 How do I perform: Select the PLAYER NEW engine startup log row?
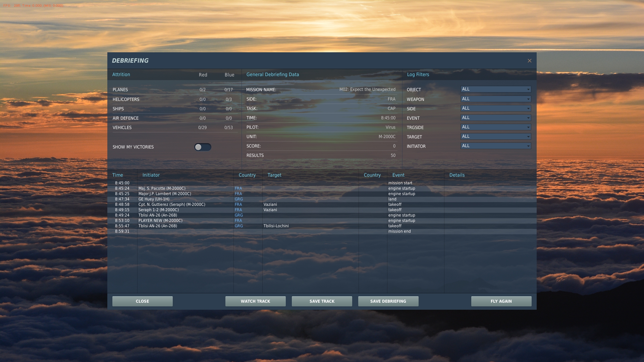point(322,221)
